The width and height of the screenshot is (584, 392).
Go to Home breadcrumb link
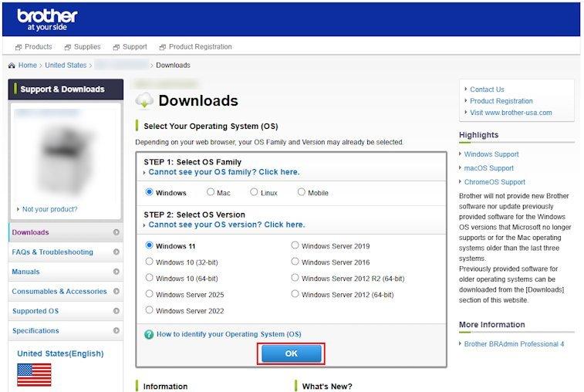point(28,66)
